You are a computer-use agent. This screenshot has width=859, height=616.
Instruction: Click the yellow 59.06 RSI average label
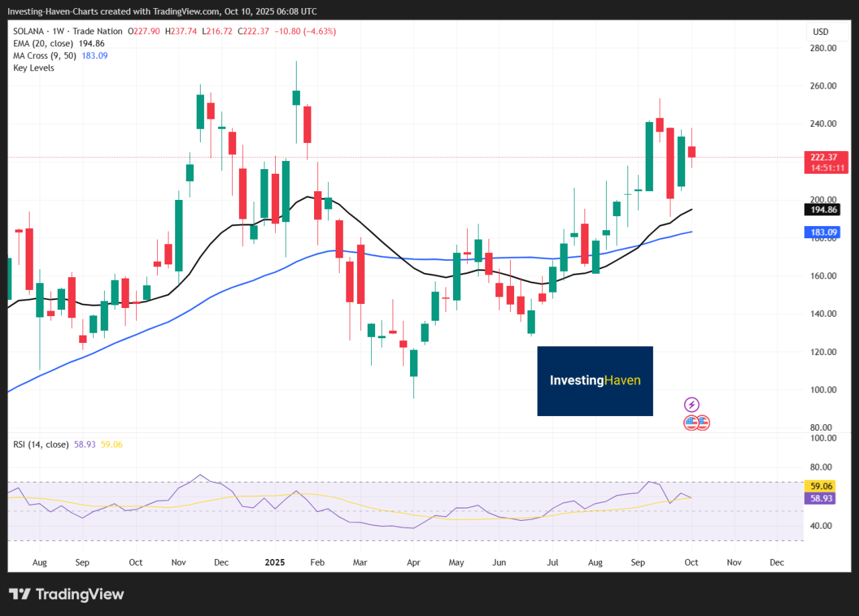(821, 486)
